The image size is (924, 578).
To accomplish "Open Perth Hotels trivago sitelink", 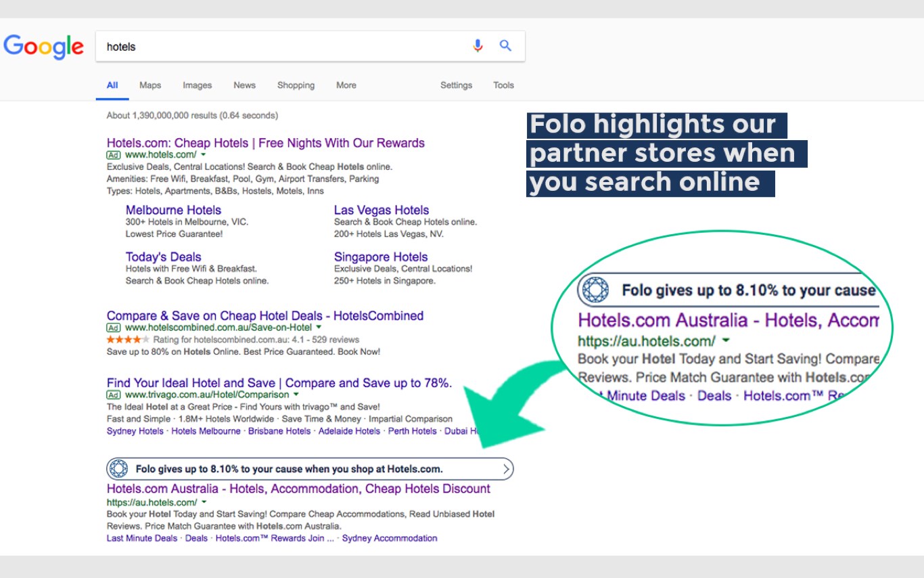I will pos(412,431).
